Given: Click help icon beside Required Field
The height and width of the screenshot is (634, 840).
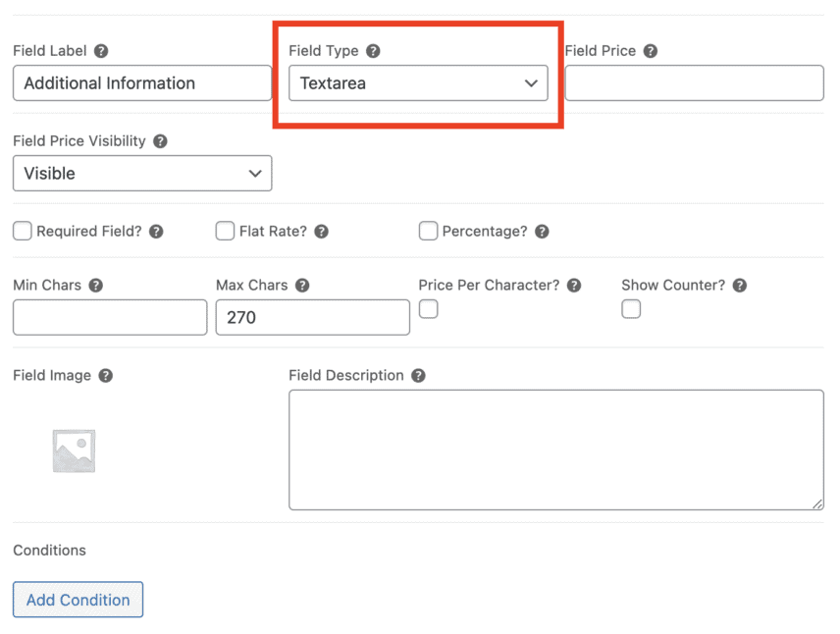Looking at the screenshot, I should 156,232.
